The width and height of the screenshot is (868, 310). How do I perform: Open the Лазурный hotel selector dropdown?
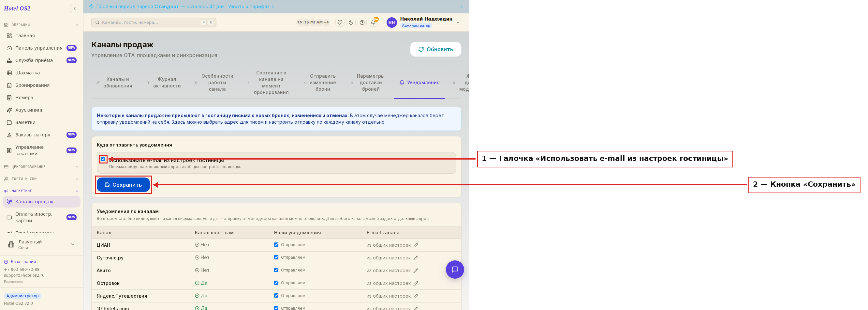coord(41,244)
